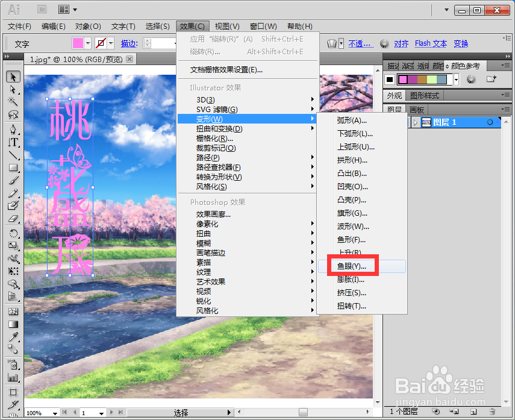The height and width of the screenshot is (420, 515).
Task: Choose 文档栅格效果设置(E)
Action: 226,70
